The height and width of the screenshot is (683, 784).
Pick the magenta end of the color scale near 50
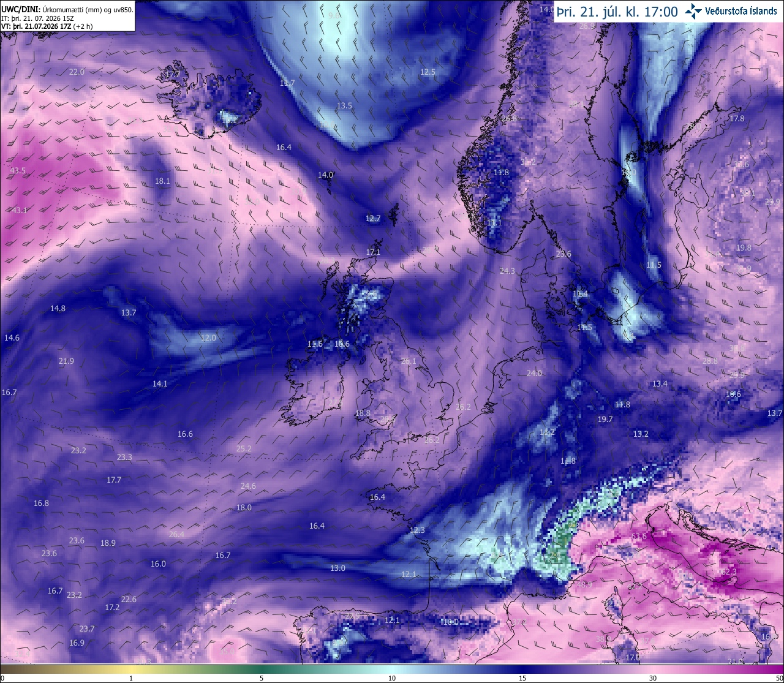pyautogui.click(x=775, y=669)
